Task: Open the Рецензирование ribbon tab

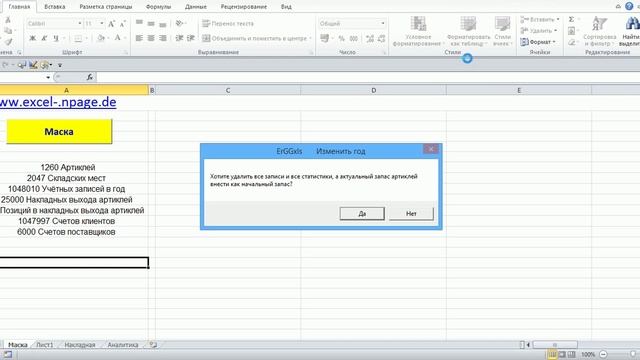Action: (244, 7)
